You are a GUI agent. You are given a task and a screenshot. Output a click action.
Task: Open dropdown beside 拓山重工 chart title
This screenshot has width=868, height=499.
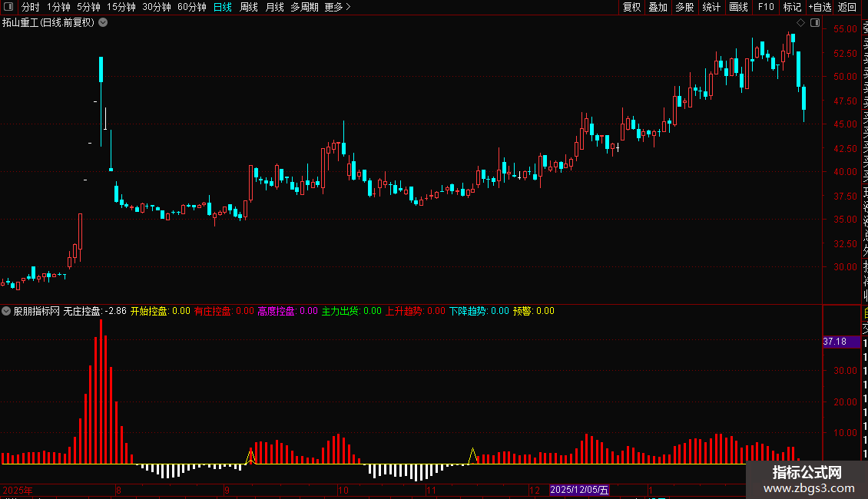103,23
